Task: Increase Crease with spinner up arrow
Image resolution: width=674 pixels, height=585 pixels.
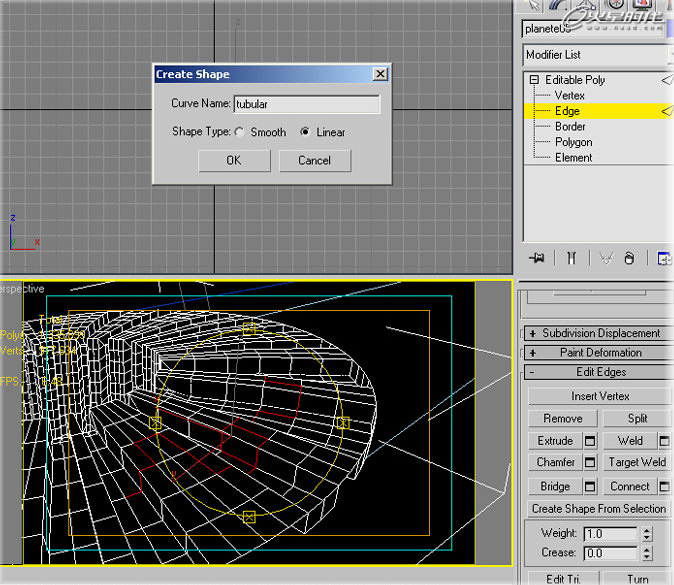Action: (647, 550)
